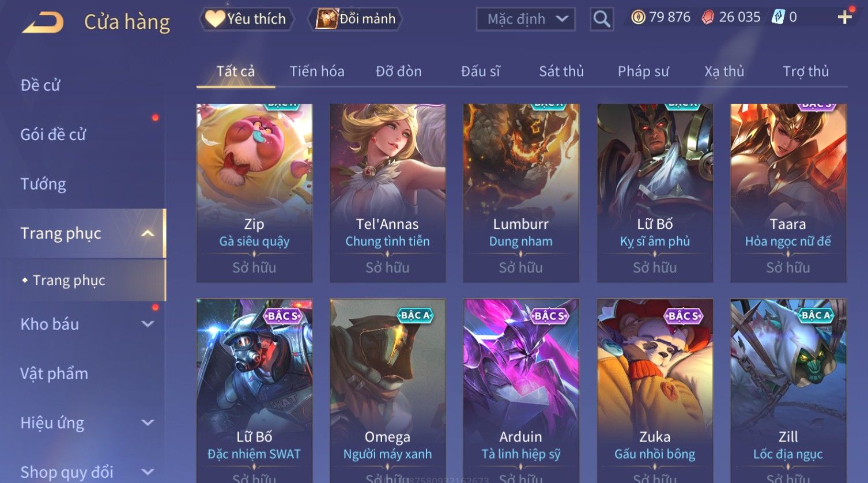Expand the Kho báu sidebar section

pos(148,324)
